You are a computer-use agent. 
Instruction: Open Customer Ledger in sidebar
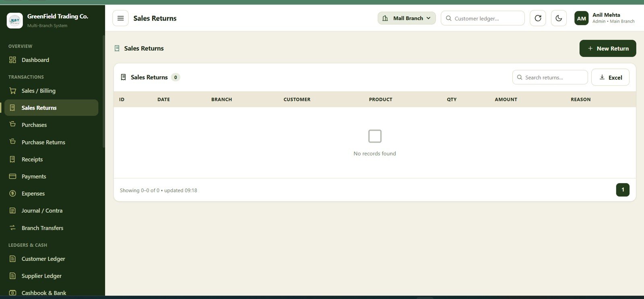click(x=51, y=259)
